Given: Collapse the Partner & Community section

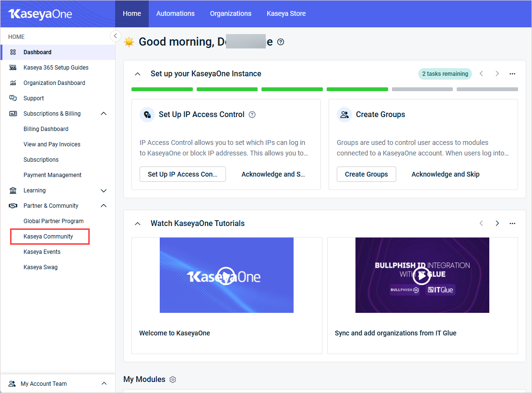Looking at the screenshot, I should pos(104,206).
